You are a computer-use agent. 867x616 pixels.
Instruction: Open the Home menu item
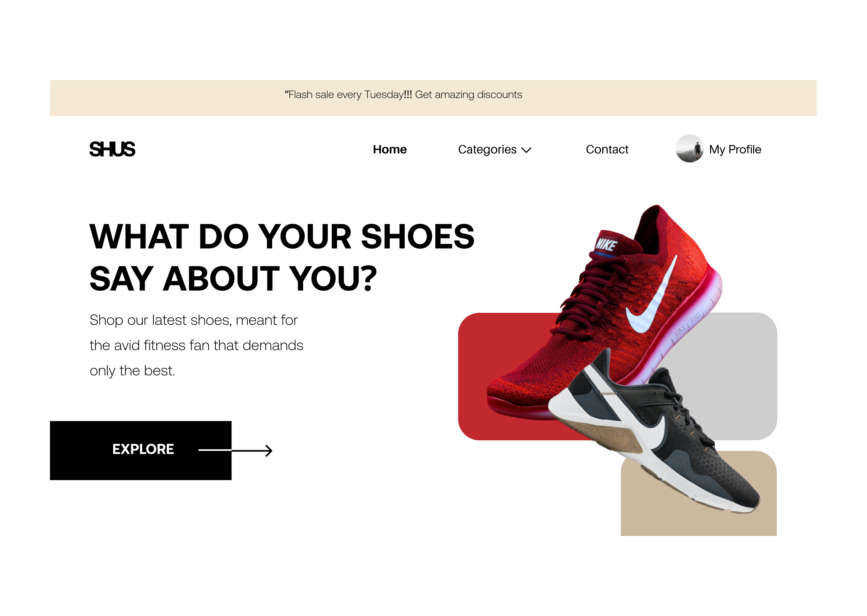pos(390,149)
